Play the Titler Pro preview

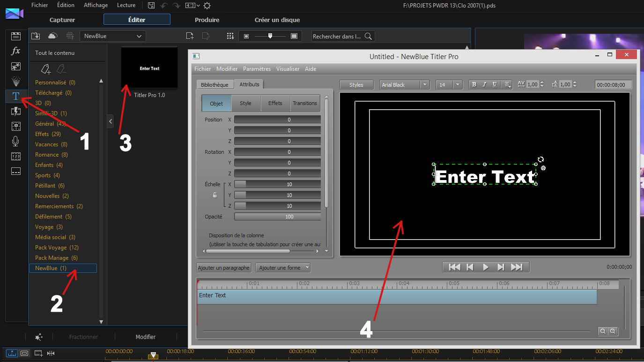pyautogui.click(x=486, y=267)
